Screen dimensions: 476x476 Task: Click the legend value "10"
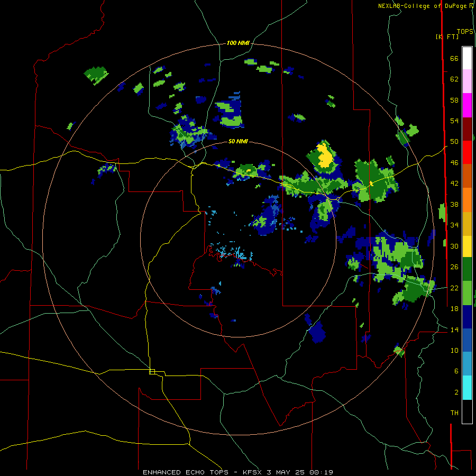[x=454, y=350]
